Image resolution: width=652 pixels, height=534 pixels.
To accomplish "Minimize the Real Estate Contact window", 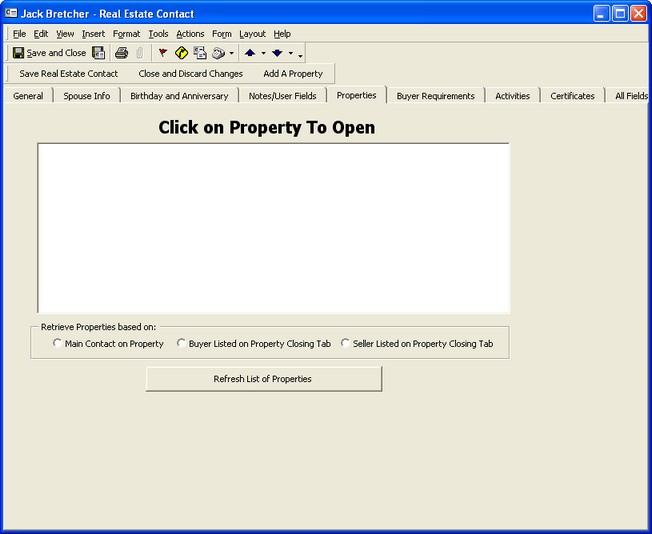I will coord(601,14).
